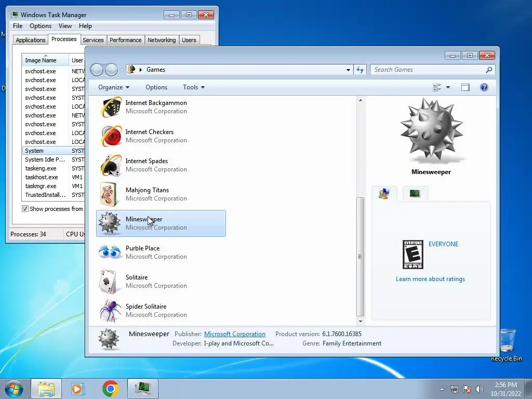
Task: Show hidden tray icons arrow
Action: pos(442,389)
